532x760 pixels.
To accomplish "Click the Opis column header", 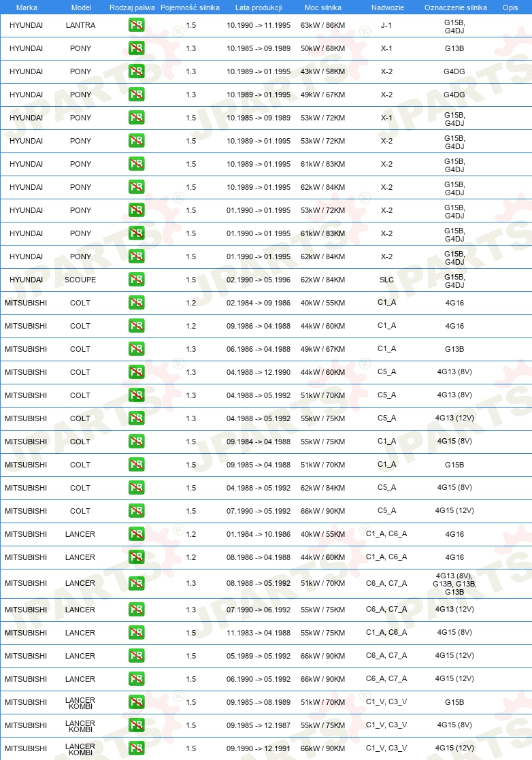I will point(510,7).
